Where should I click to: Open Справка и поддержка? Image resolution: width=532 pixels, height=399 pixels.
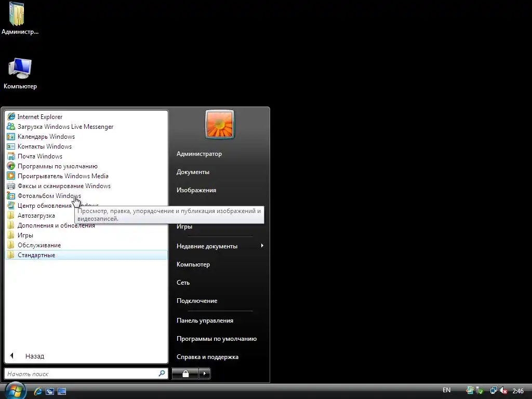coord(207,357)
